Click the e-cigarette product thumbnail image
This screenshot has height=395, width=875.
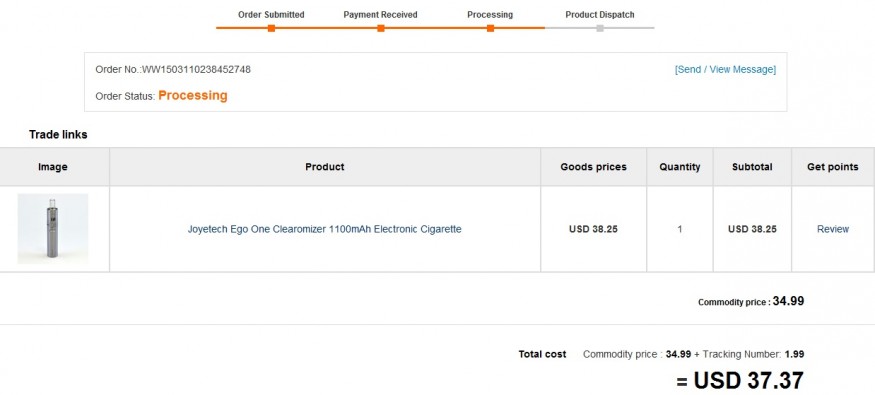[x=53, y=229]
